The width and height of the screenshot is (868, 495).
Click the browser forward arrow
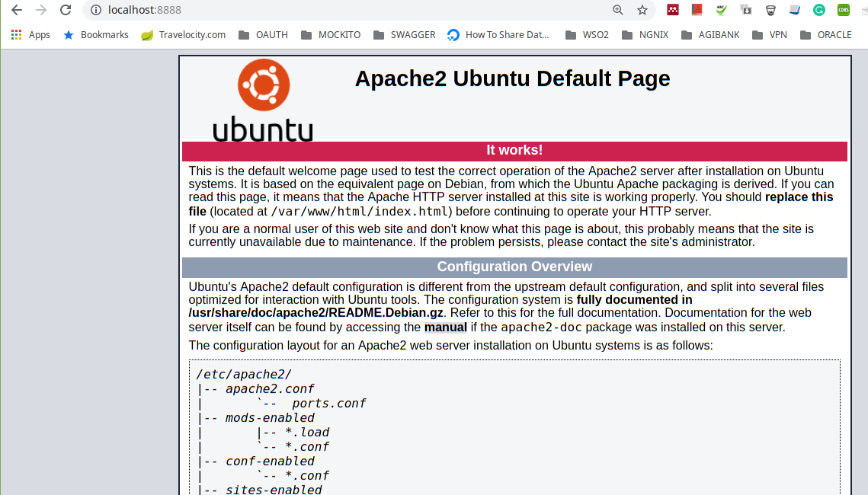point(41,10)
